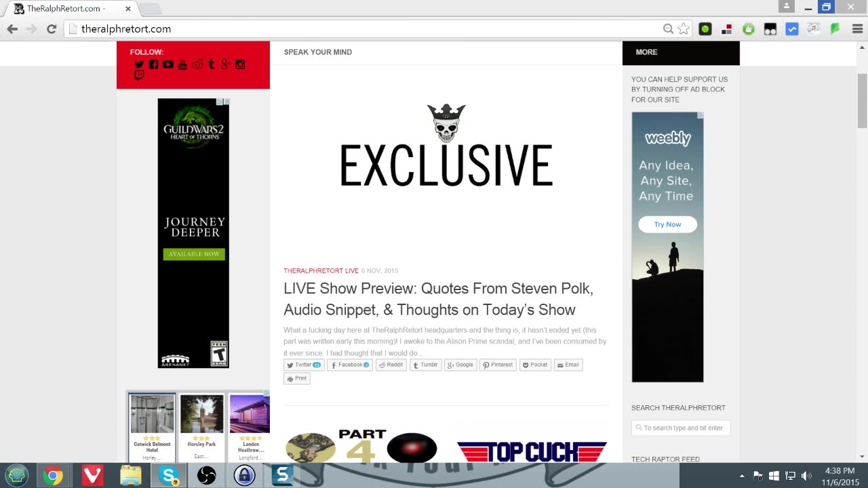
Task: Open Snagit from the taskbar
Action: (282, 476)
